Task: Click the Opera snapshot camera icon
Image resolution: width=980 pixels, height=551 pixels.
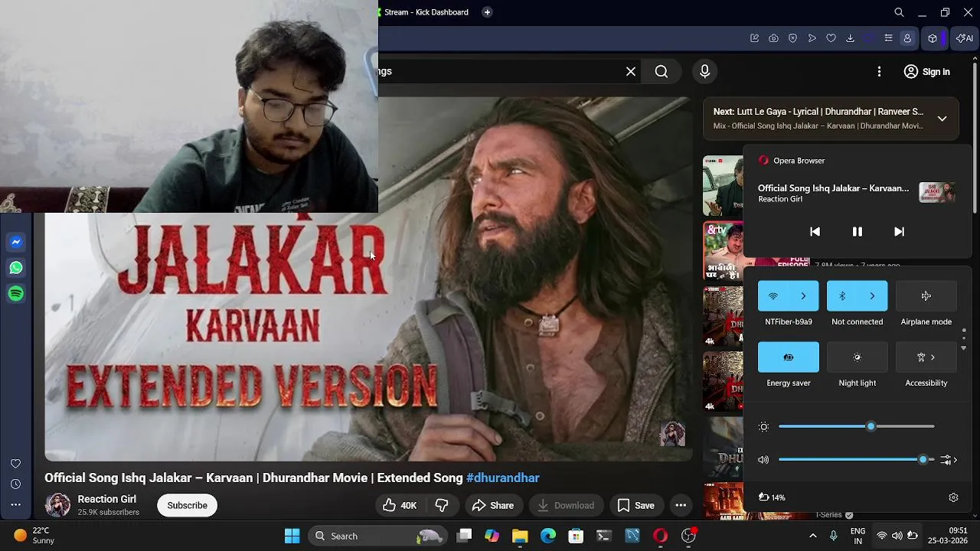Action: pos(773,38)
